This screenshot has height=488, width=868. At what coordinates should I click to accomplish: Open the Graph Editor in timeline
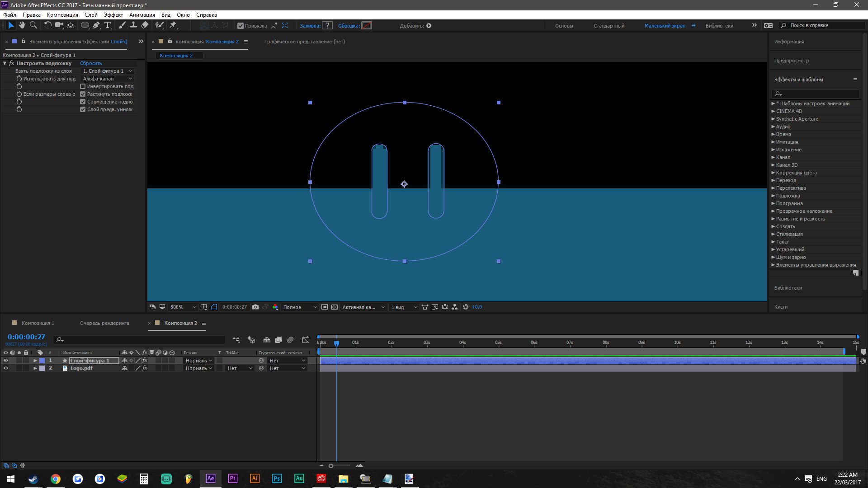pos(306,340)
